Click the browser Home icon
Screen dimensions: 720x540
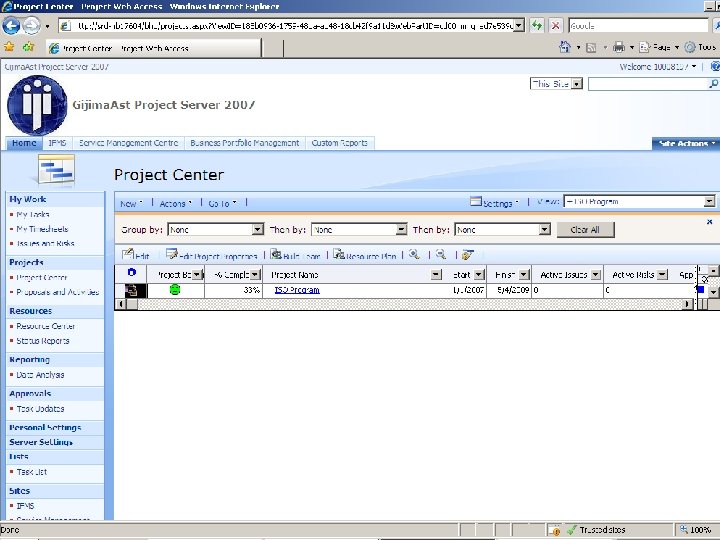click(565, 47)
